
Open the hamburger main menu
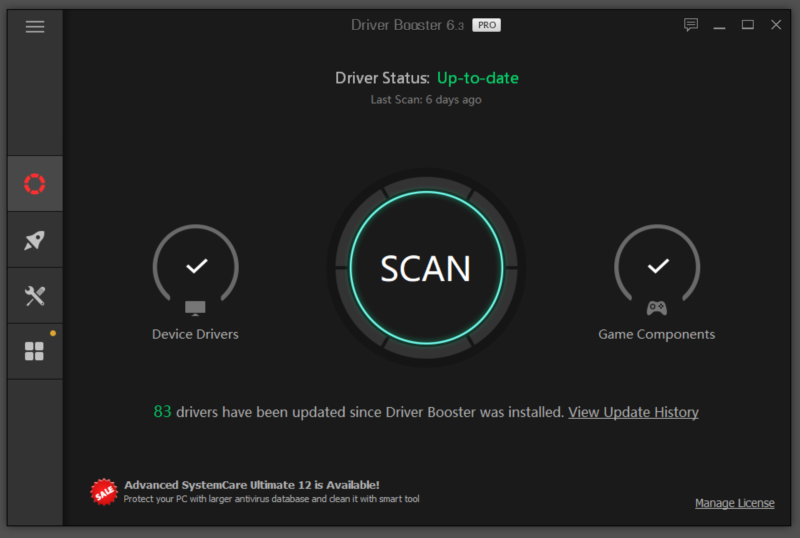point(35,27)
